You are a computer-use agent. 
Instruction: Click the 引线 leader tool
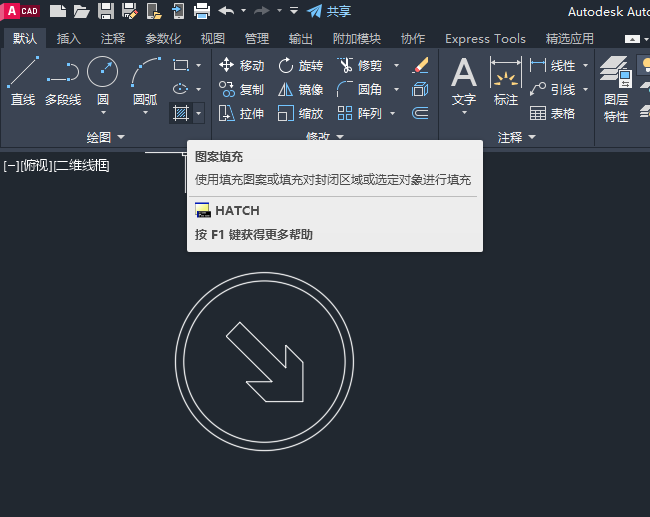tap(553, 89)
